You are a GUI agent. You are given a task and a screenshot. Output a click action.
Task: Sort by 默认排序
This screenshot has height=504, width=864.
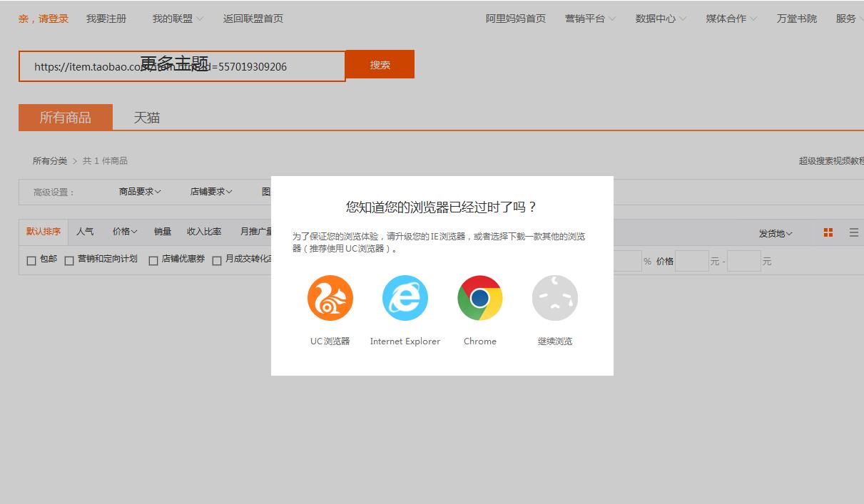pyautogui.click(x=44, y=232)
